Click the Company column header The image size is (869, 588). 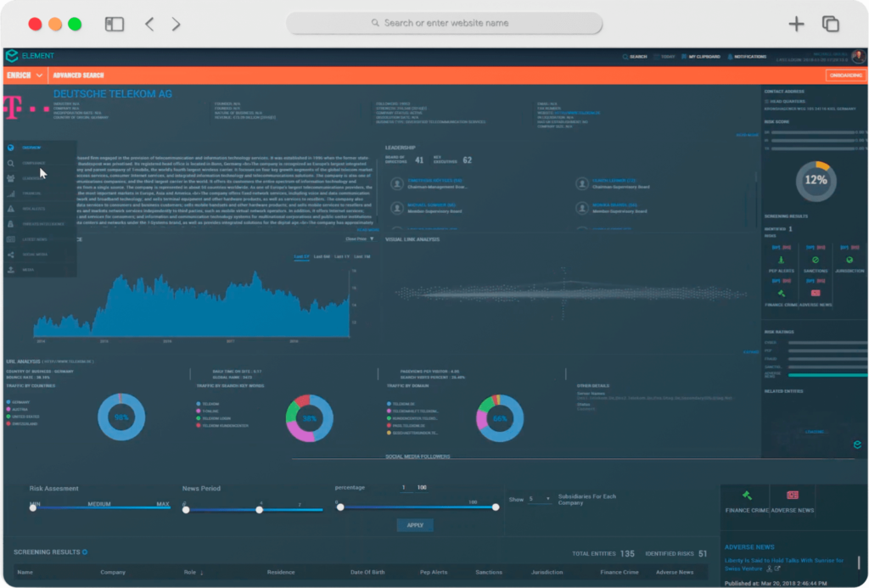(x=113, y=573)
